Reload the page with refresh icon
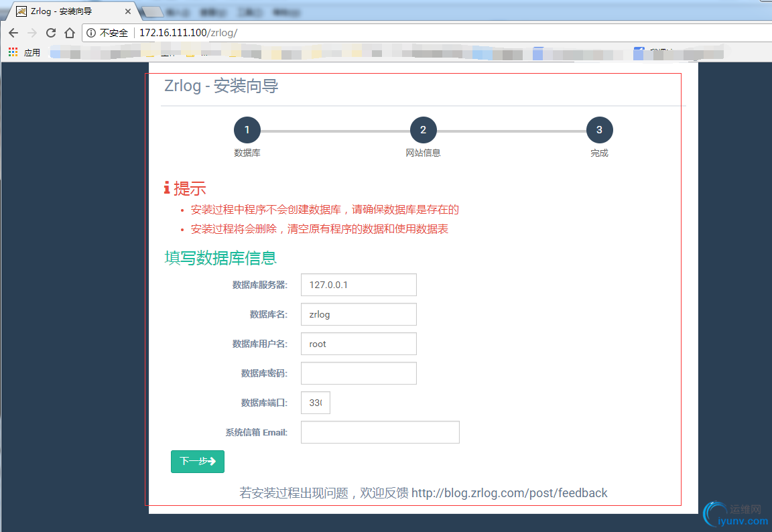The height and width of the screenshot is (532, 772). pyautogui.click(x=51, y=33)
